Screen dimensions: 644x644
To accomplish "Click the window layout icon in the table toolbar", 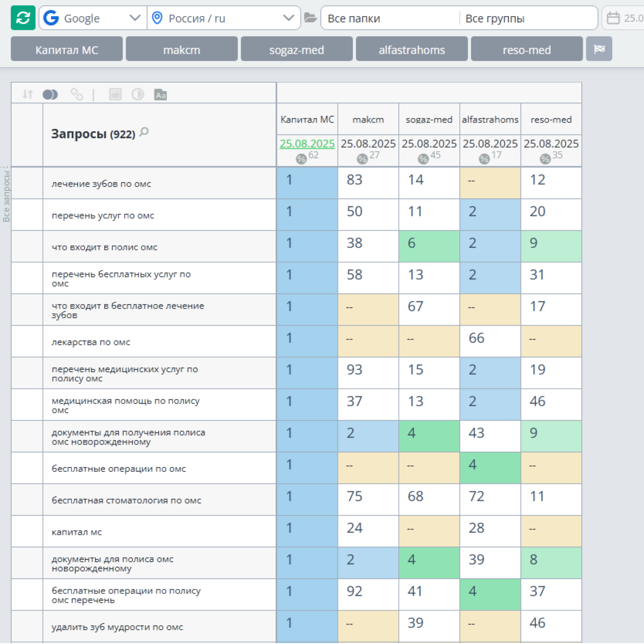I will pos(115,94).
